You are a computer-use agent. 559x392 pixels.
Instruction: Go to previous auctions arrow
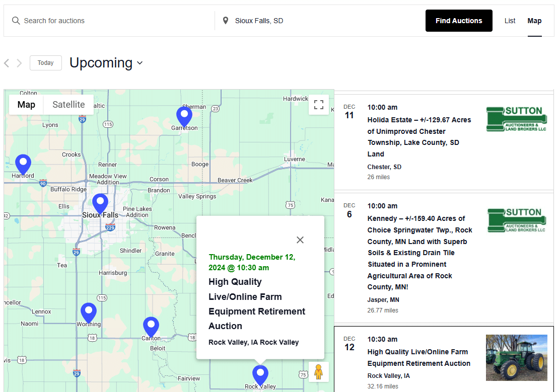(x=7, y=63)
